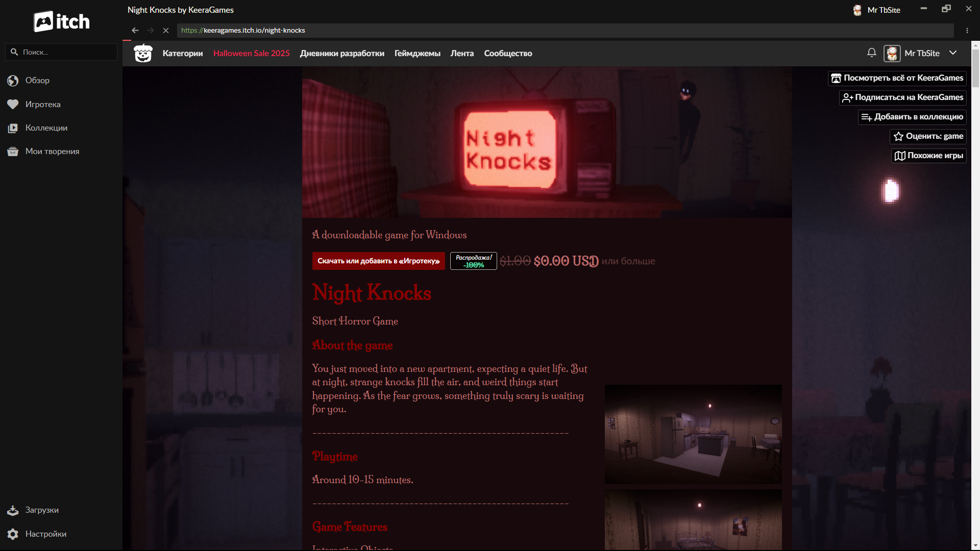The image size is (980, 551).
Task: Click the Добавить в коллекцию button
Action: [x=912, y=117]
